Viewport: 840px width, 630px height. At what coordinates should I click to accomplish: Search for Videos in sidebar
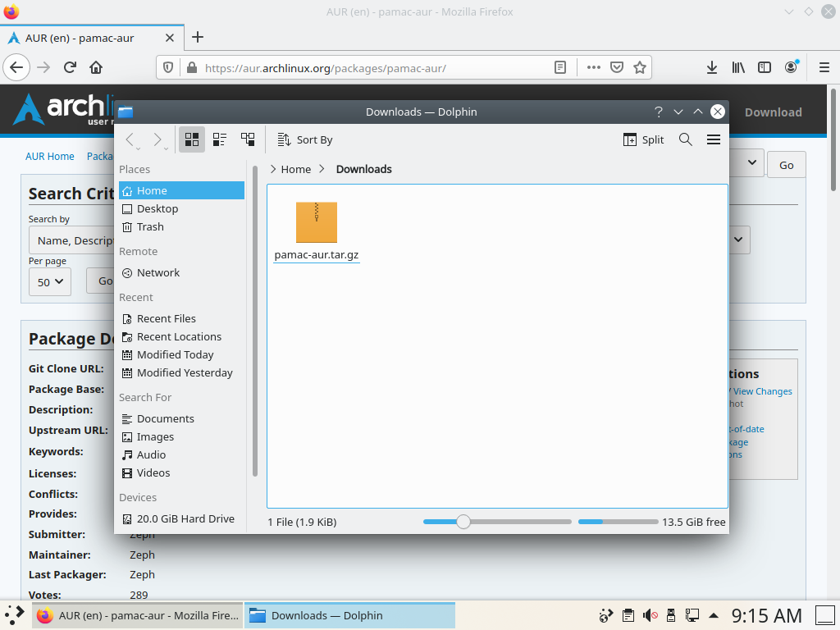(x=181, y=473)
